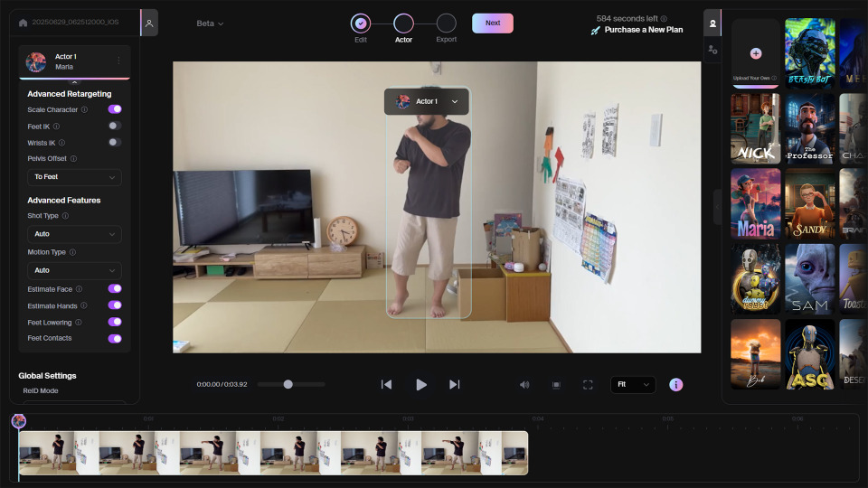868x488 pixels.
Task: Mute the video with the speaker icon
Action: (x=524, y=384)
